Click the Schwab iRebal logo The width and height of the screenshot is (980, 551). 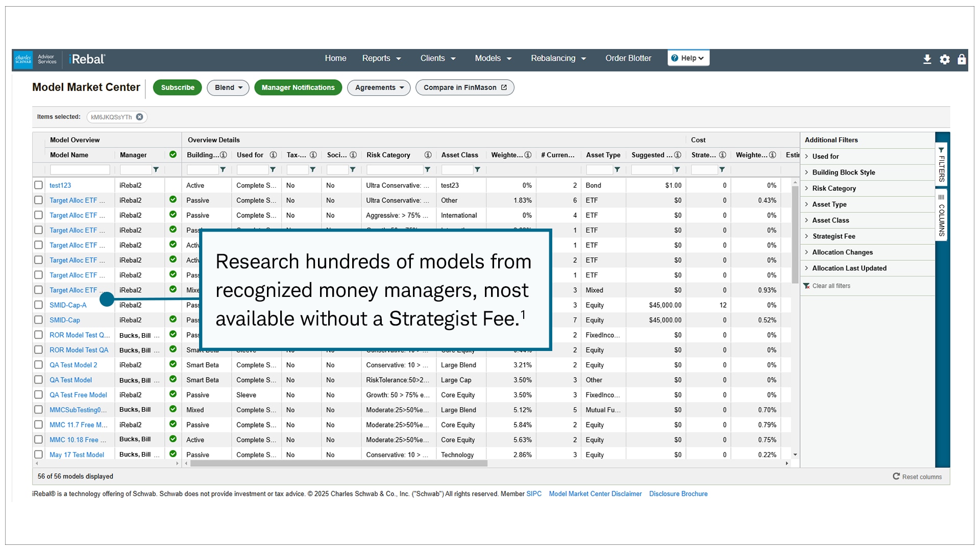[x=60, y=59]
